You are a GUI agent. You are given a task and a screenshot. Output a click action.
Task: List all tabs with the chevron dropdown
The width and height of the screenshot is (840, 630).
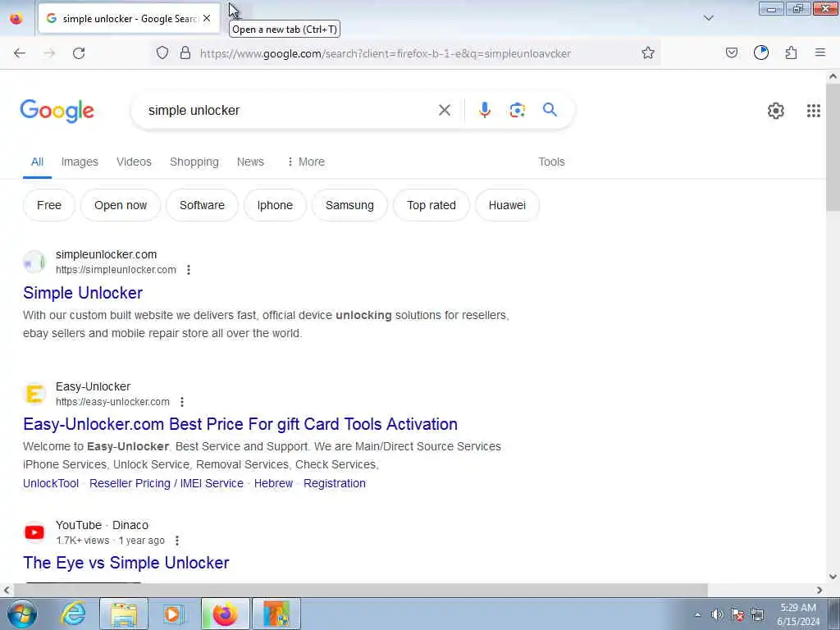pos(709,18)
